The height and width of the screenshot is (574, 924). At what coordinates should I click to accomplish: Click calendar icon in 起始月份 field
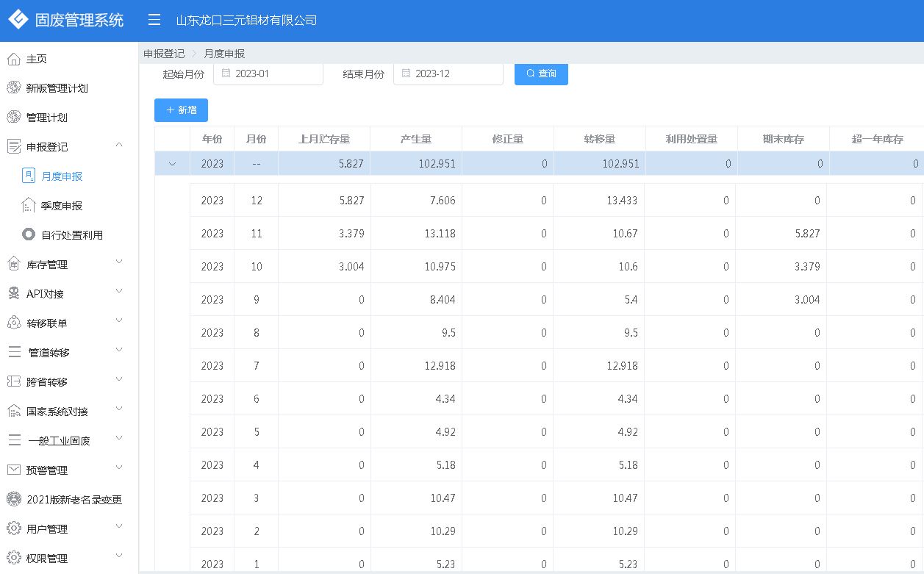pyautogui.click(x=226, y=73)
